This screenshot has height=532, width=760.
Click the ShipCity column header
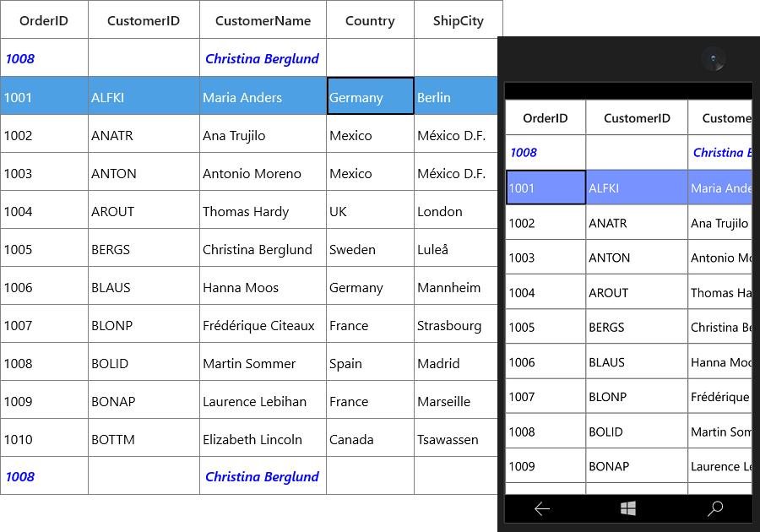point(458,20)
